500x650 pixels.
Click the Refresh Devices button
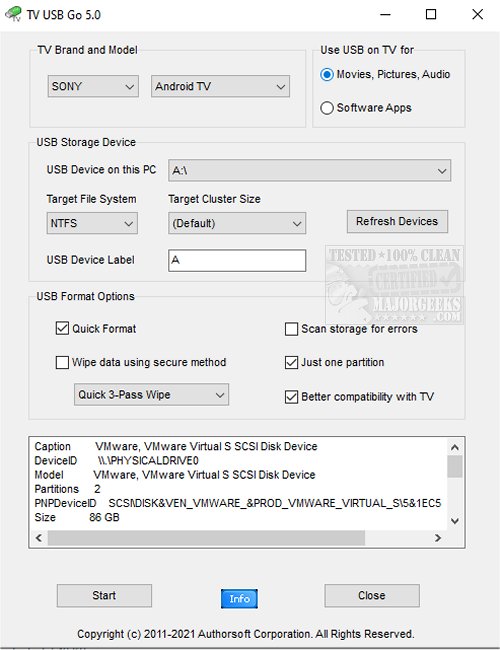pos(397,221)
